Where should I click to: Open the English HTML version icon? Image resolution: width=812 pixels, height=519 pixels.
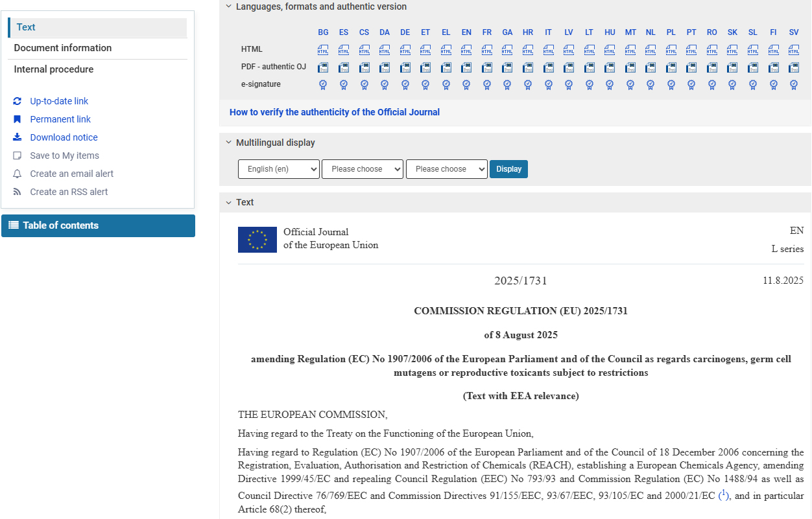tap(466, 50)
